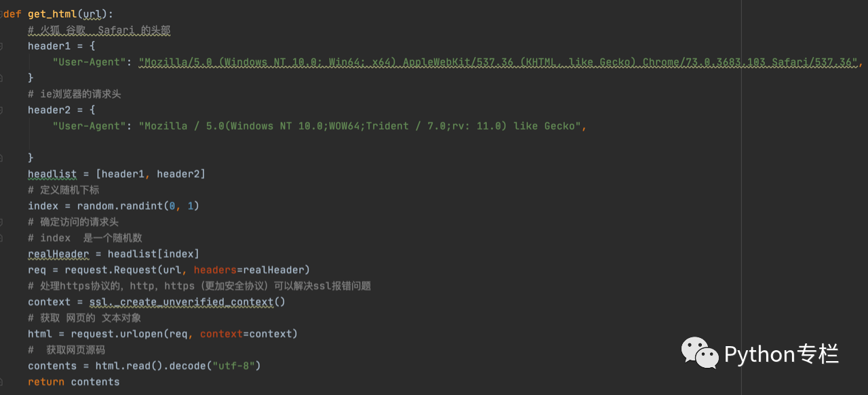Screen dimensions: 868x395
Task: Click the WeChat logo watermark icon
Action: click(x=699, y=354)
